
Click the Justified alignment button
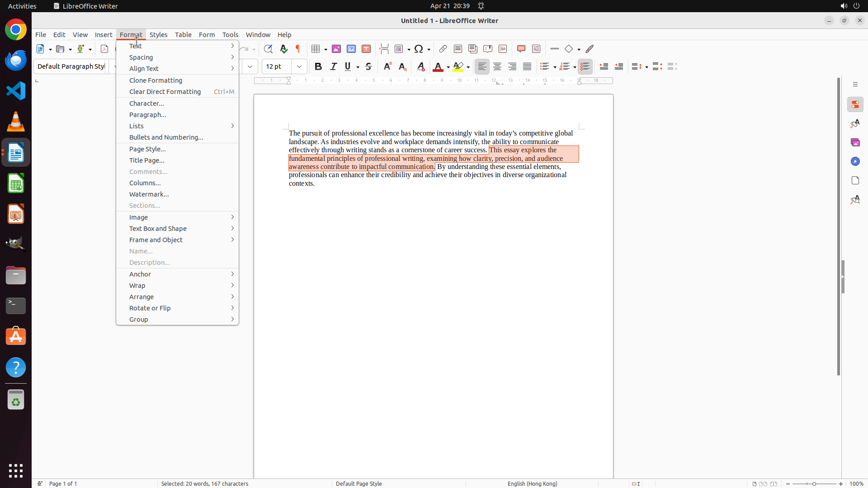click(x=527, y=66)
